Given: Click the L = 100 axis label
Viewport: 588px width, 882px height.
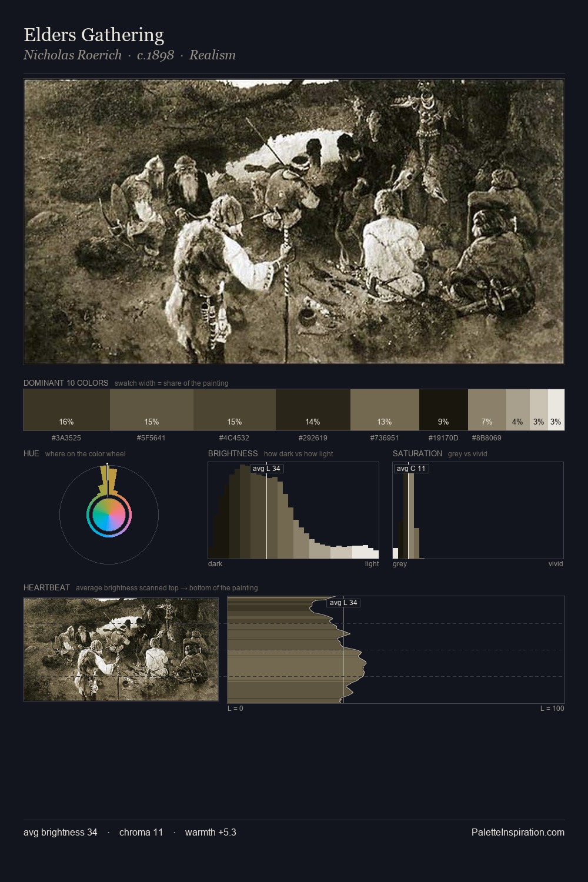Looking at the screenshot, I should coord(552,709).
